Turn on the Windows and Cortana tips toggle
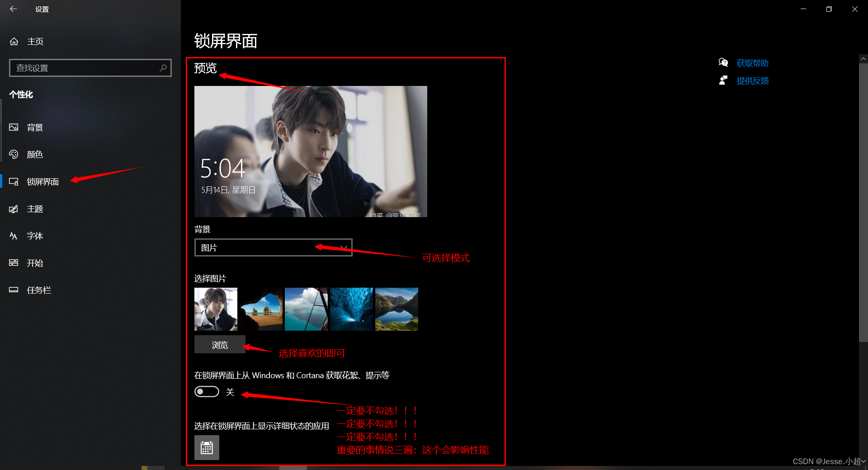The image size is (868, 470). (x=207, y=392)
